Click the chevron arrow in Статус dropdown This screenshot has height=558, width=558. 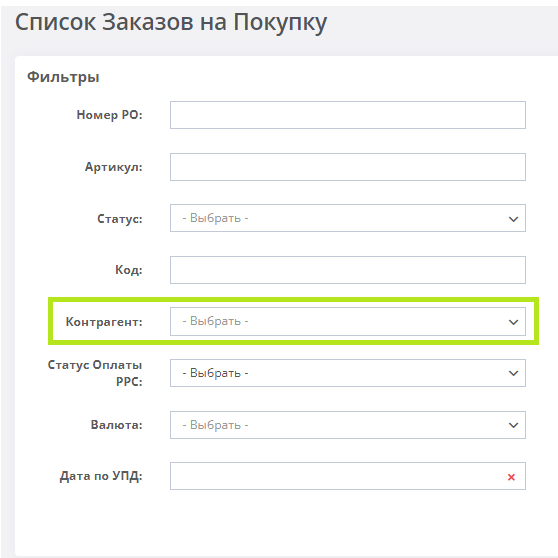click(513, 219)
